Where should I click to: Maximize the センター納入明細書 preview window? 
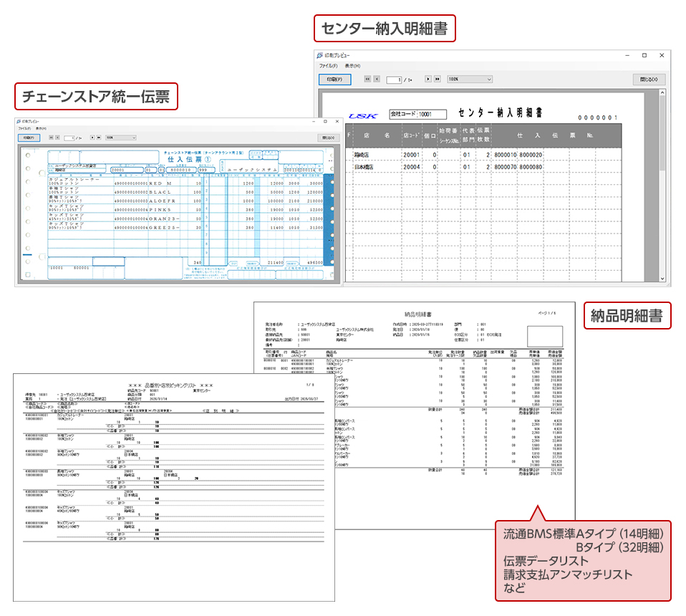click(644, 55)
